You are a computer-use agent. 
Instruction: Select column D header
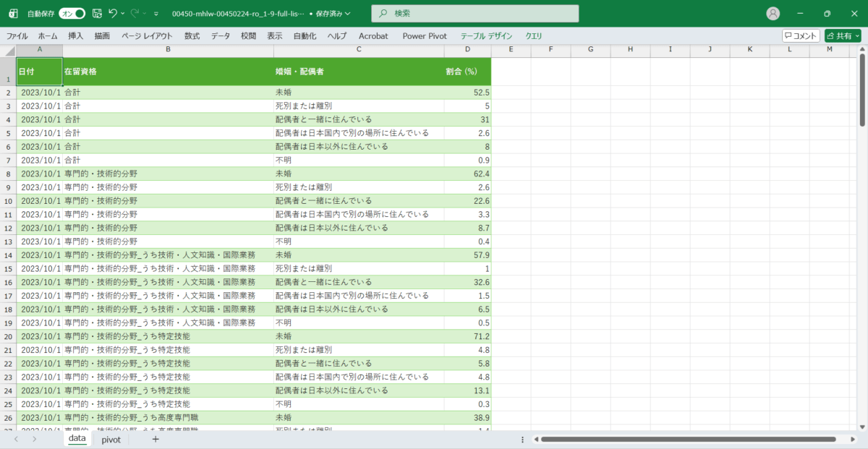tap(467, 49)
